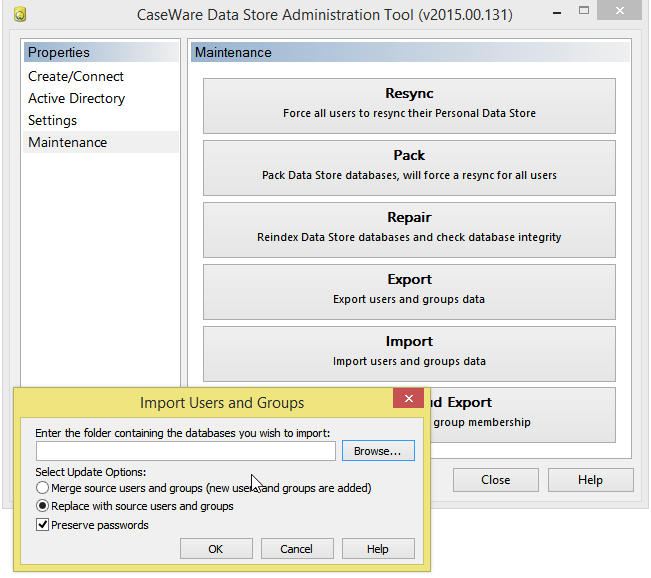Click the import folder path field
Screen dimensions: 651x578
click(x=186, y=451)
